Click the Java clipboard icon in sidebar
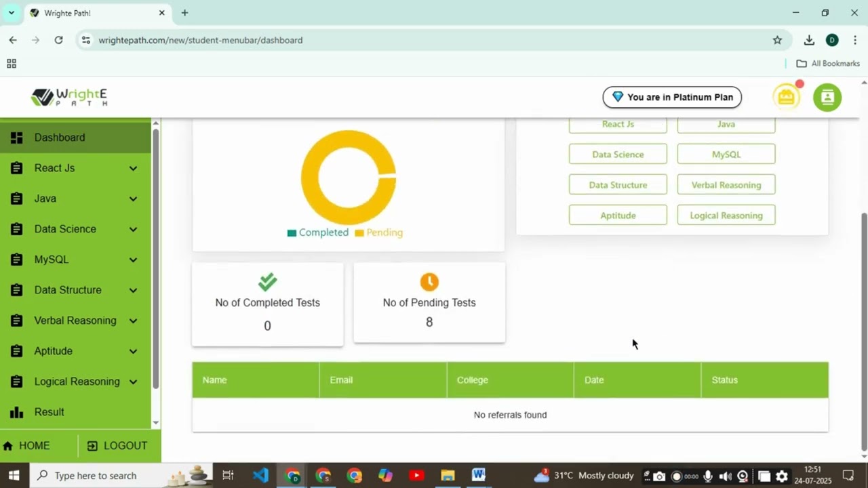 (x=17, y=199)
